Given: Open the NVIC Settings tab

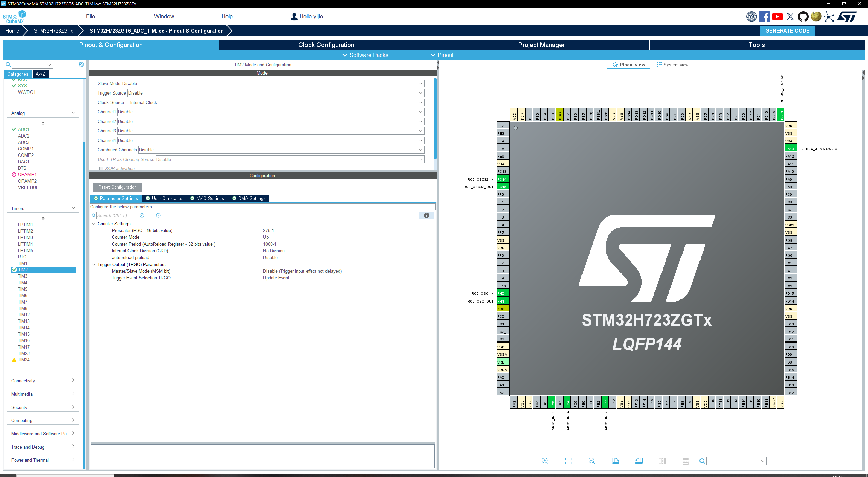Looking at the screenshot, I should tap(207, 198).
